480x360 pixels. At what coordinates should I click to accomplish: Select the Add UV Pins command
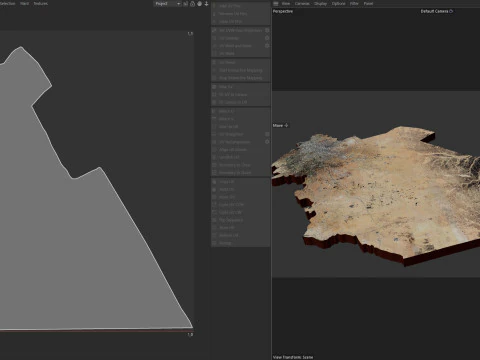(240, 6)
